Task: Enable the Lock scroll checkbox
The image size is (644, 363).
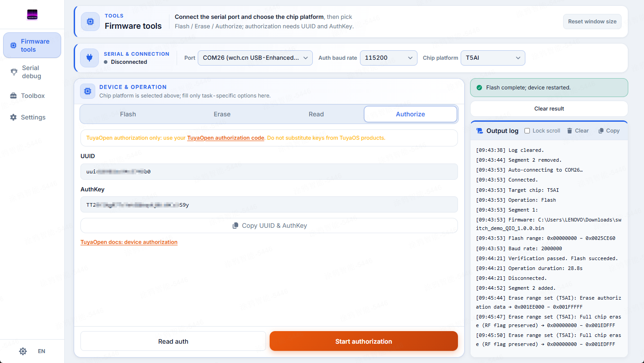Action: tap(528, 131)
